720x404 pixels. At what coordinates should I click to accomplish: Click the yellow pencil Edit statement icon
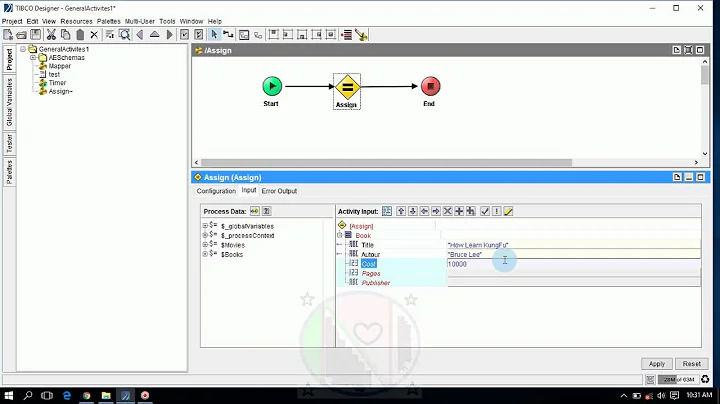508,211
